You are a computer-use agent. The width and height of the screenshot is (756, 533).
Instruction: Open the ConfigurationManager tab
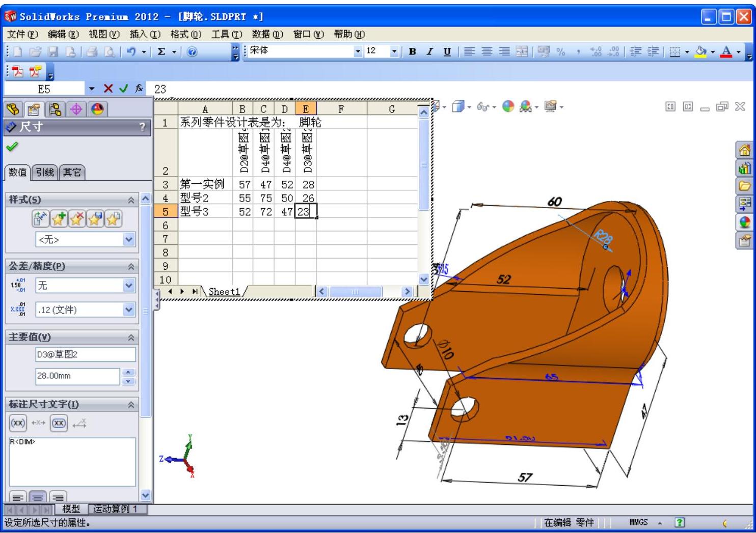pyautogui.click(x=55, y=109)
